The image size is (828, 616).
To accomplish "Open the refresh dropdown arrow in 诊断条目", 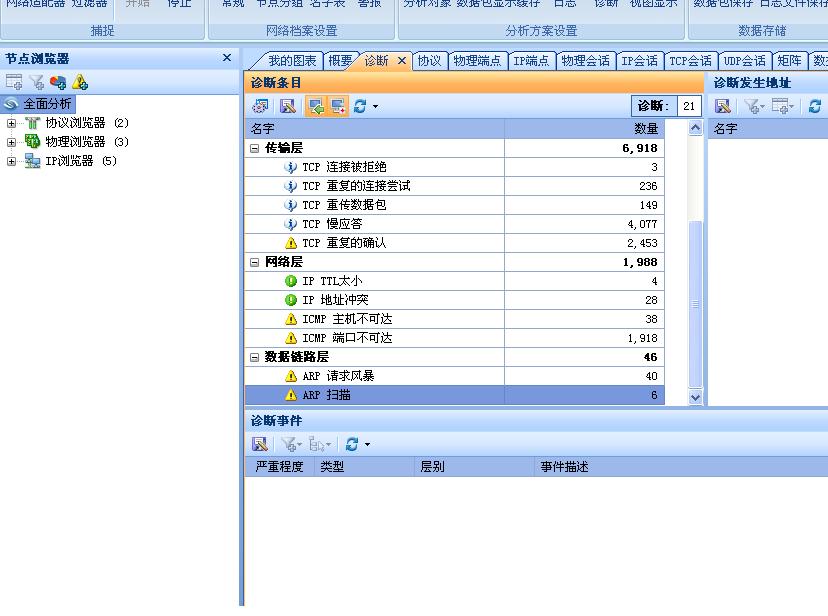I will 374,108.
